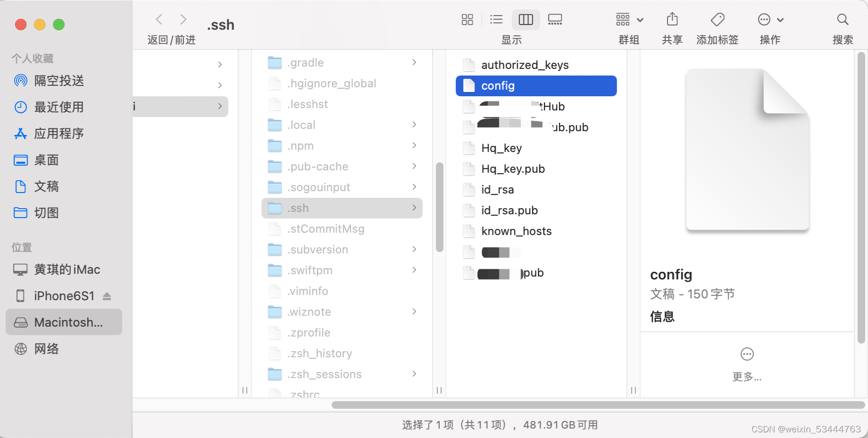This screenshot has height=438, width=868.
Task: Open the 搜索 search field
Action: point(843,20)
